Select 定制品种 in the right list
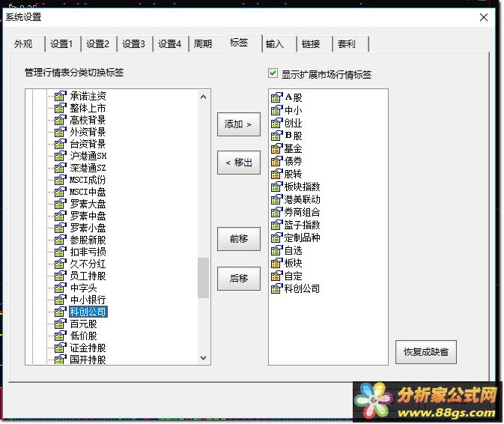Viewport: 504px width, 424px height. [x=302, y=237]
